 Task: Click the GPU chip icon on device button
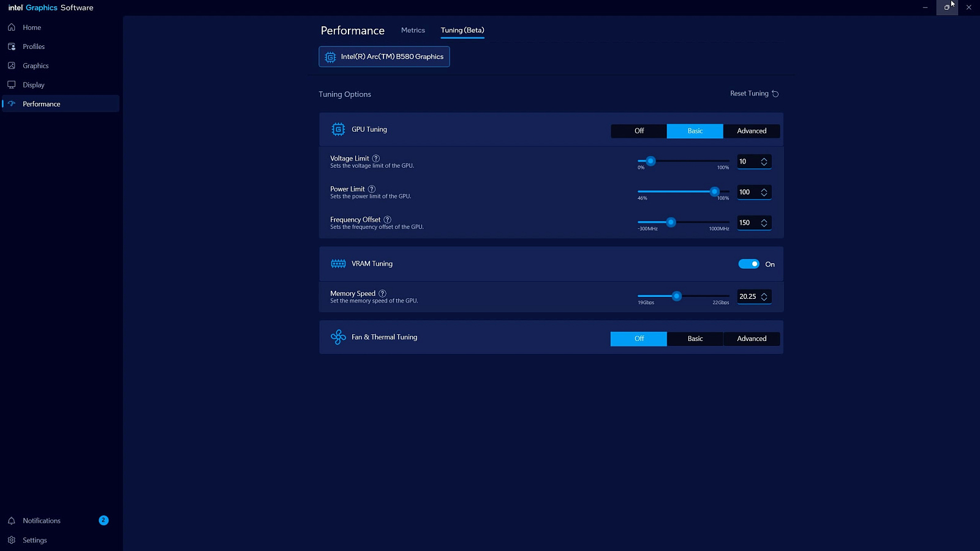330,57
